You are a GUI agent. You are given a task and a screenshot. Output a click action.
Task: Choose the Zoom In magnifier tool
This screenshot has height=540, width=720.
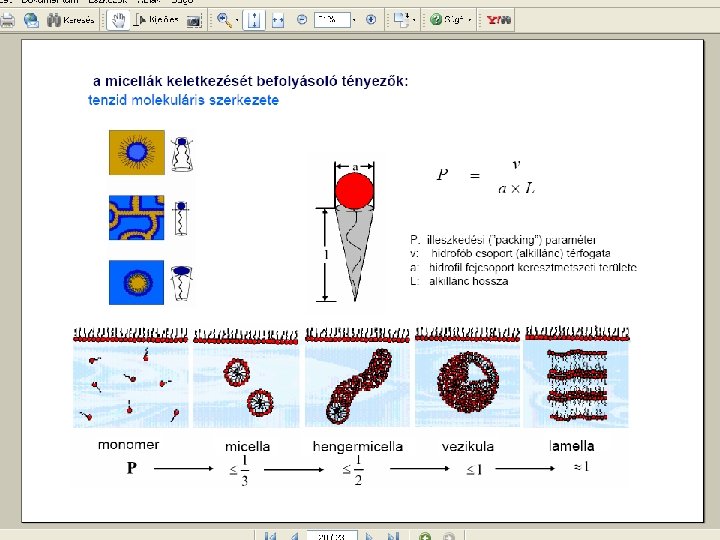224,20
